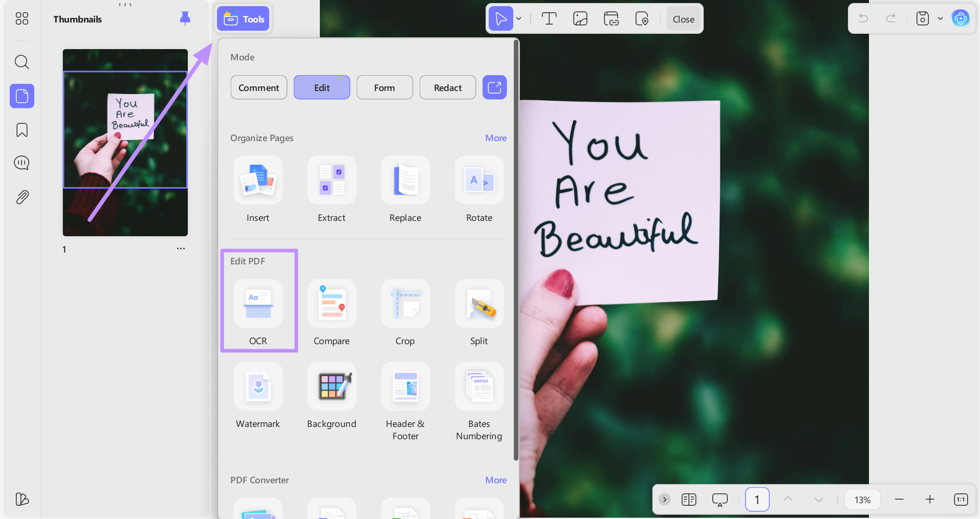Open More under PDF Converter
Image resolution: width=980 pixels, height=519 pixels.
(x=496, y=480)
